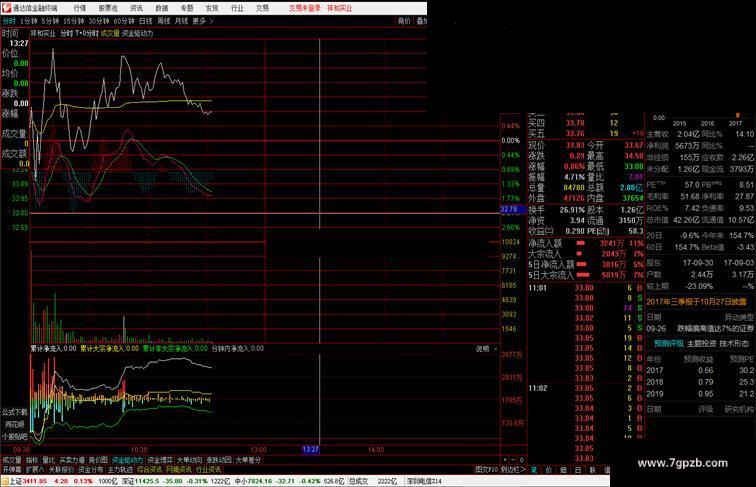Image resolution: width=756 pixels, height=487 pixels.
Task: Select the 指标 bottom tab
Action: [x=32, y=460]
